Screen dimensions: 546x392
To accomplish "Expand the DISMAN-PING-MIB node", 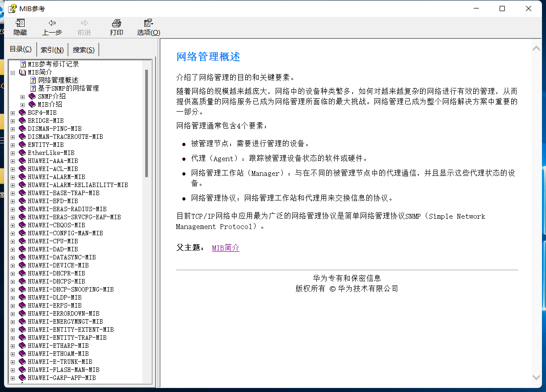I will 13,129.
